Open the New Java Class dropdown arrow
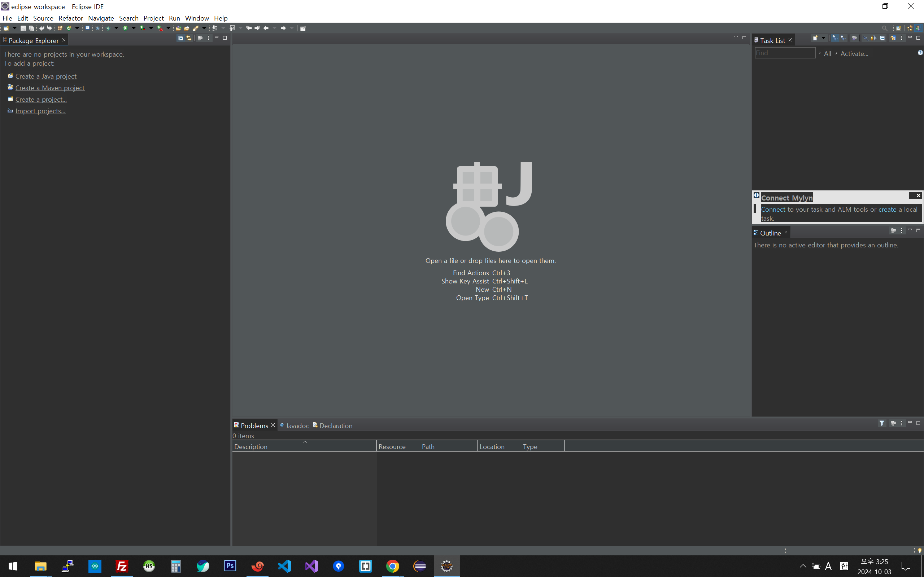This screenshot has height=577, width=924. point(77,28)
